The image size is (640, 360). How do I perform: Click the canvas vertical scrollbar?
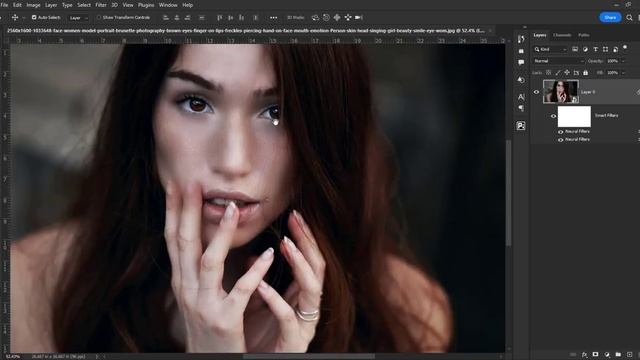(508, 193)
